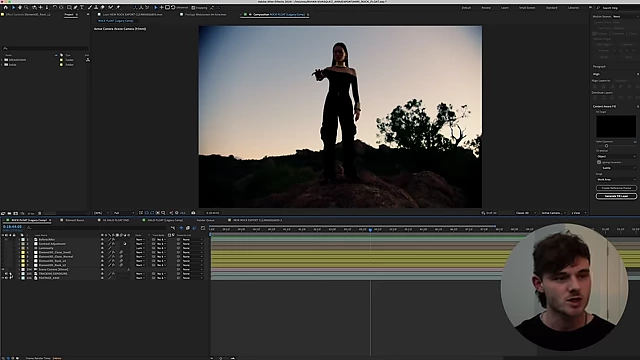Toggle adjustment layer switch on Contrast Adjustment layer
The width and height of the screenshot is (640, 360).
(125, 244)
